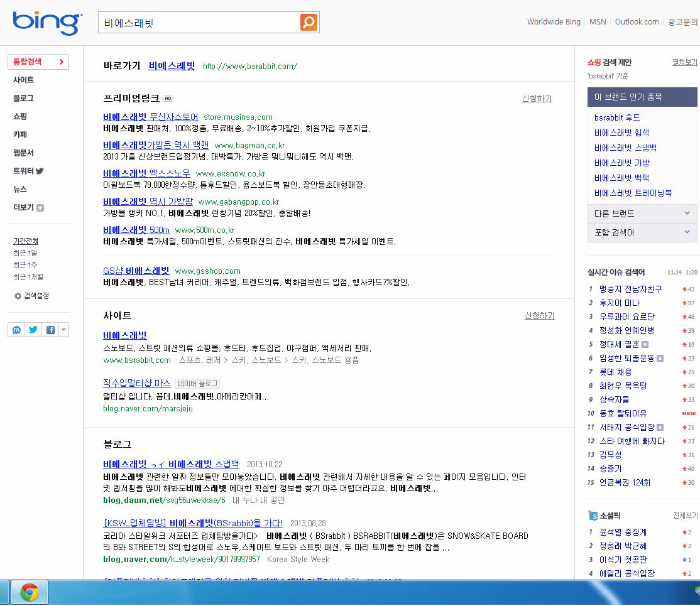700x606 pixels.
Task: Open blog result dated 2013.10.22
Action: [x=171, y=464]
